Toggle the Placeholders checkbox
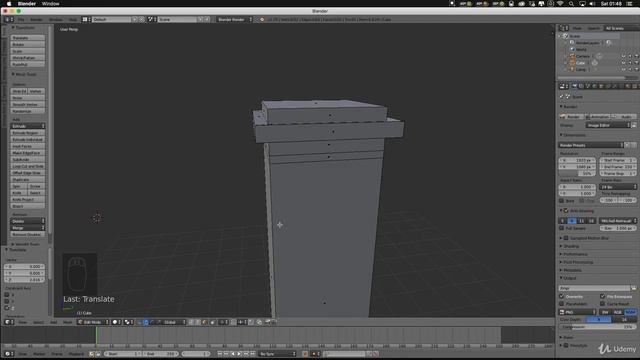640x360 pixels. [x=562, y=304]
